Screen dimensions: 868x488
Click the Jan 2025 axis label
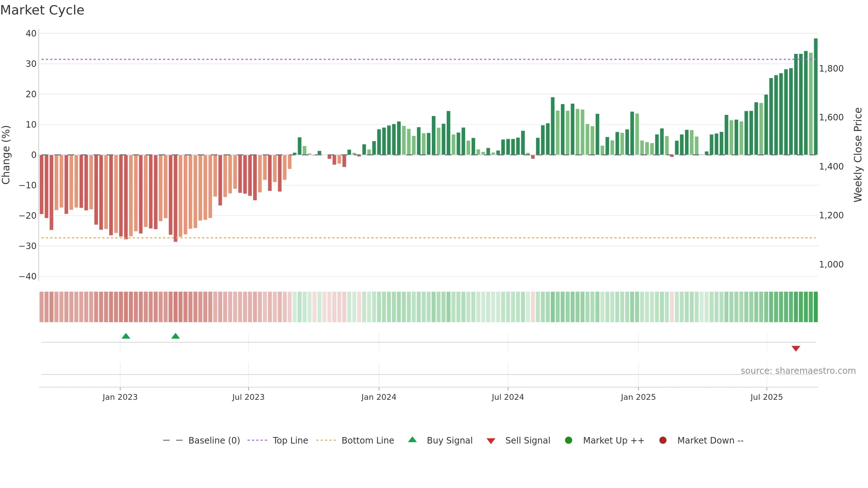coord(638,397)
